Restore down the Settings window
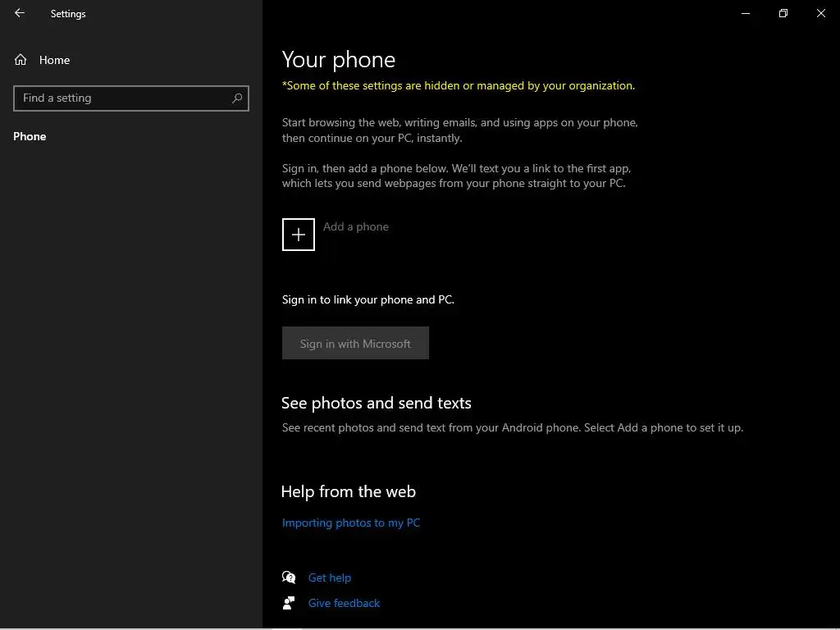 coord(783,13)
